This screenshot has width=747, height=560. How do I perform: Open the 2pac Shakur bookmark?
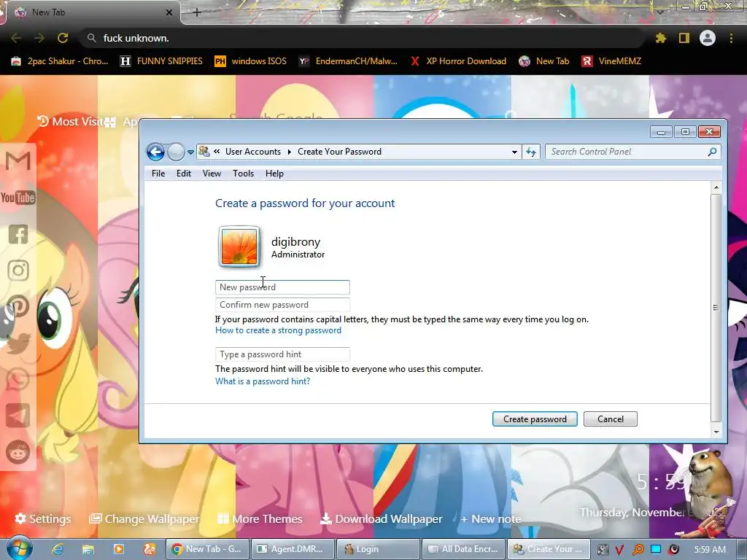60,61
